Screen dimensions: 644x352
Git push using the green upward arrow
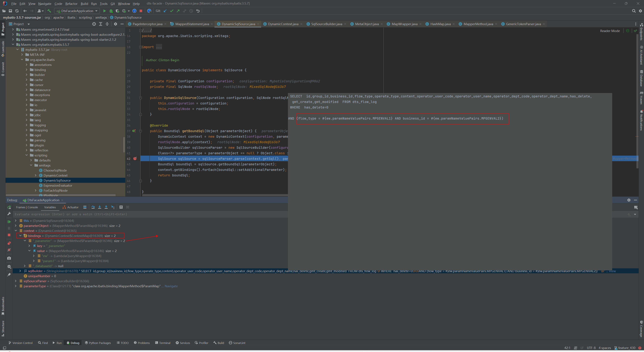178,11
